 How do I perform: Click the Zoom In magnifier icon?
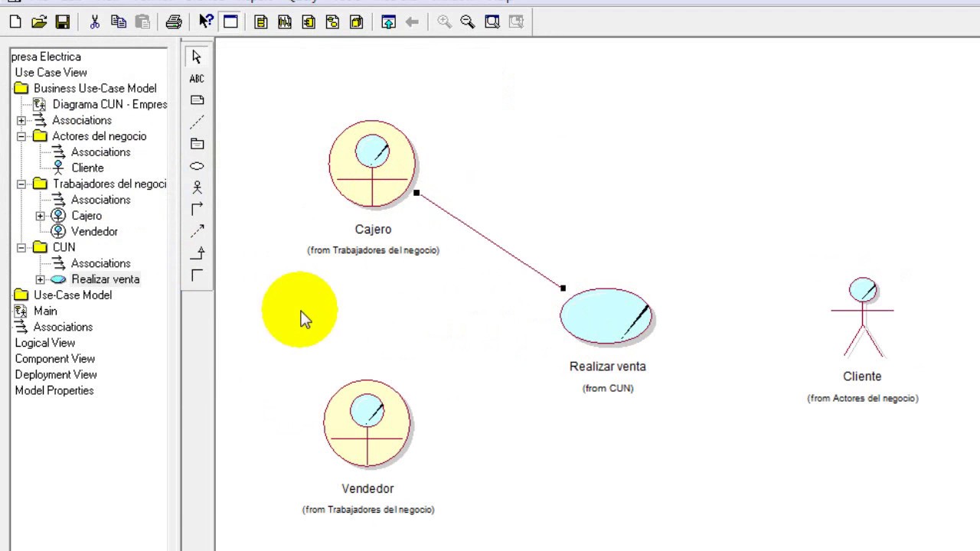(444, 22)
